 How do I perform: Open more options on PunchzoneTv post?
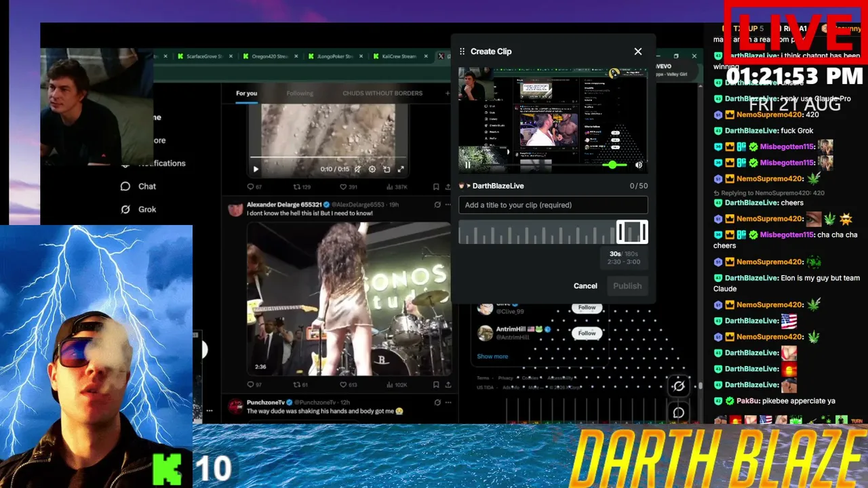[448, 403]
